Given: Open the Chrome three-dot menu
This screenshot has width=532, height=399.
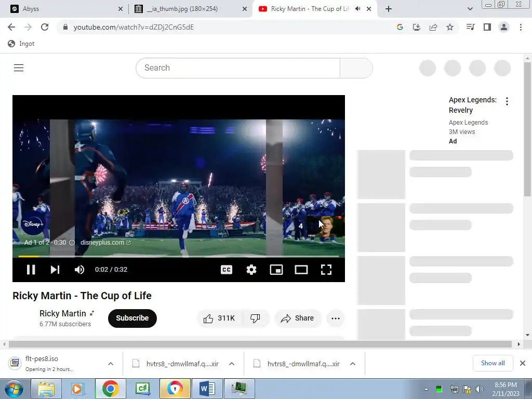Looking at the screenshot, I should tap(521, 27).
